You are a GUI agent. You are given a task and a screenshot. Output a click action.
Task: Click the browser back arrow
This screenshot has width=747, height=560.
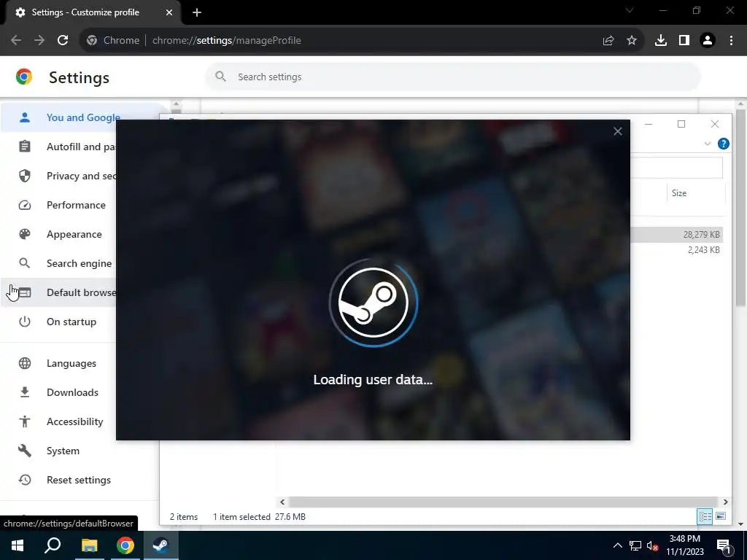pyautogui.click(x=16, y=41)
